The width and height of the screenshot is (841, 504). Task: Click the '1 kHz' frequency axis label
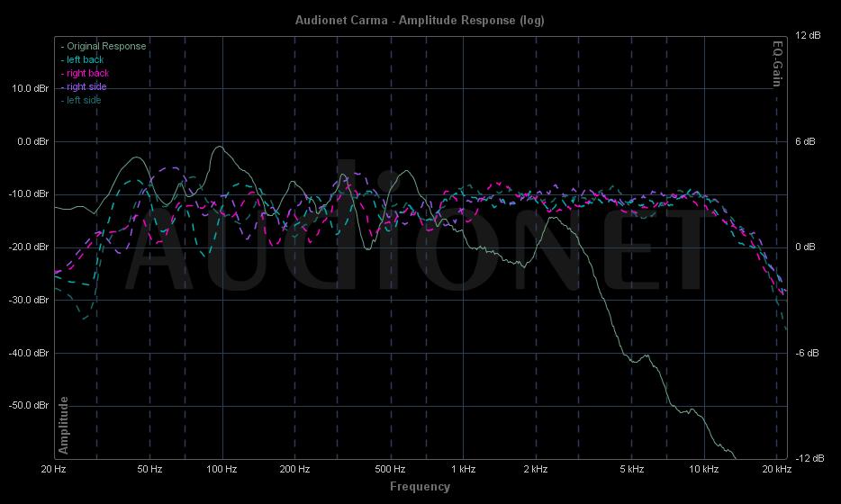coord(464,469)
